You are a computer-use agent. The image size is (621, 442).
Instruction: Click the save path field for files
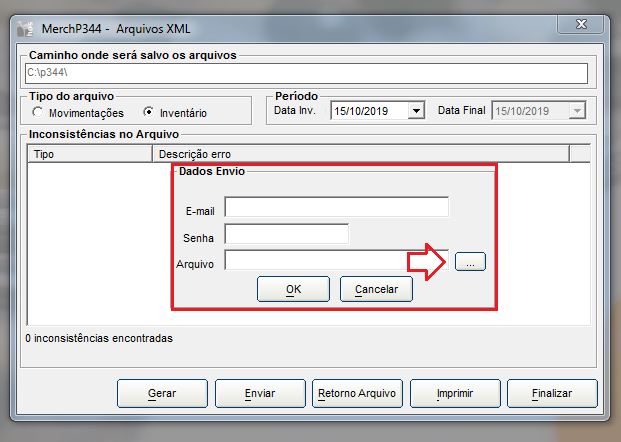304,73
